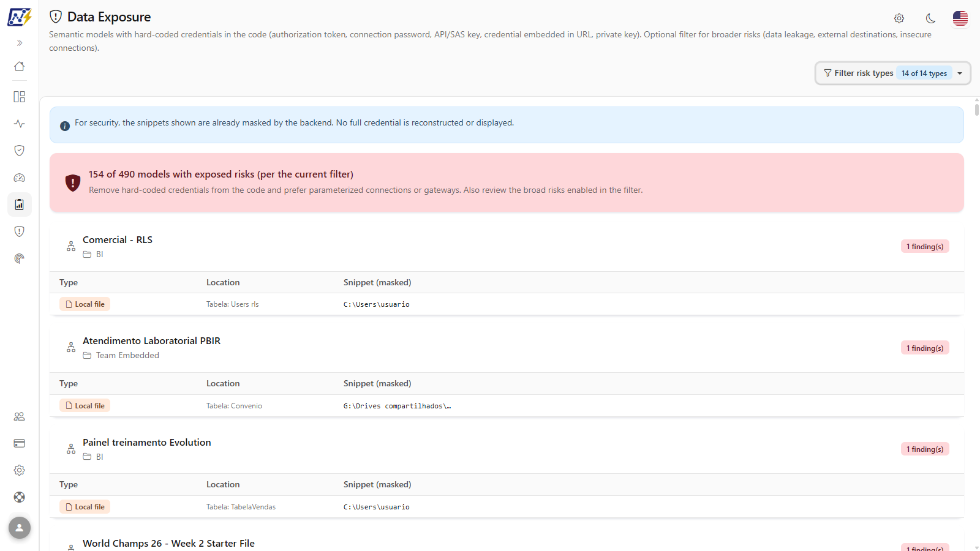
Task: Open the dashboard grid icon in the sidebar
Action: point(20,97)
